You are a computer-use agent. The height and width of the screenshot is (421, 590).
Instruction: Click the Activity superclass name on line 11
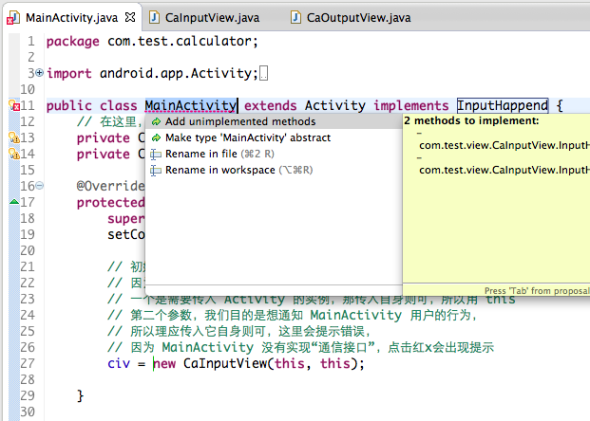pyautogui.click(x=335, y=106)
